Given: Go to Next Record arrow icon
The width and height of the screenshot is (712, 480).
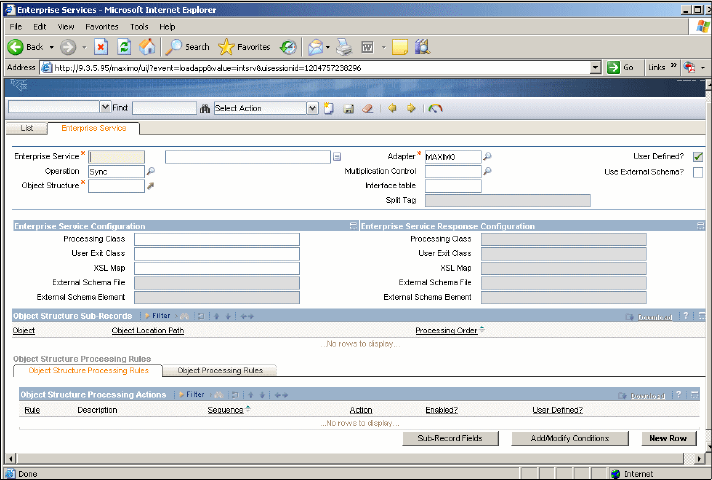Looking at the screenshot, I should pos(411,108).
